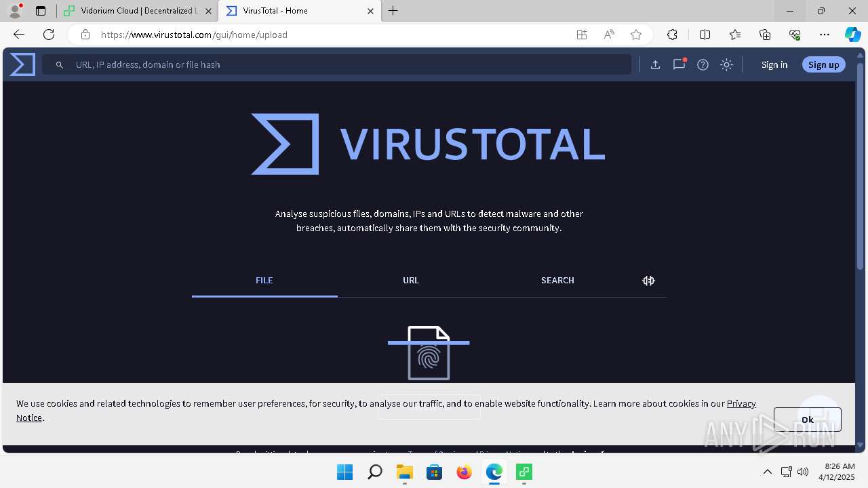Click the Edge icon in taskbar
868x488 pixels.
pos(494,472)
